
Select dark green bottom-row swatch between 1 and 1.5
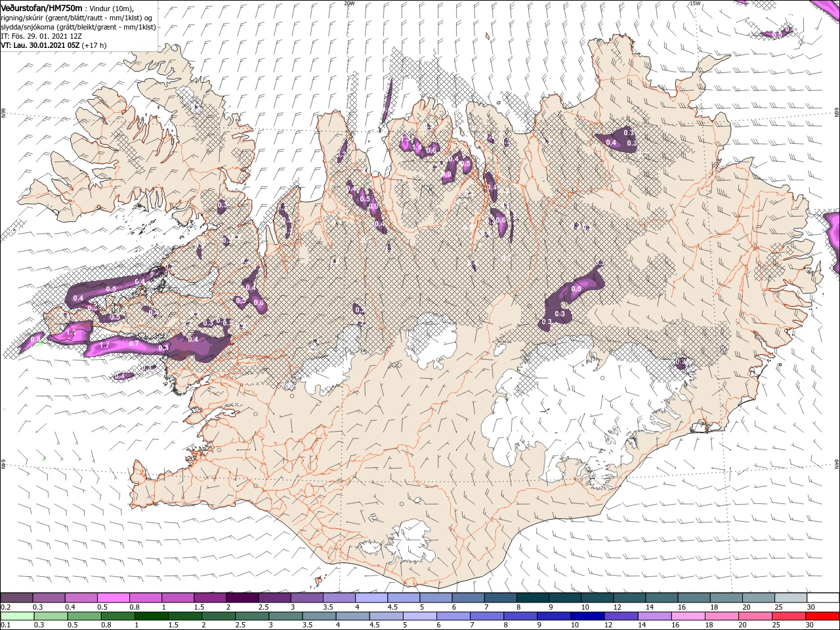152,616
